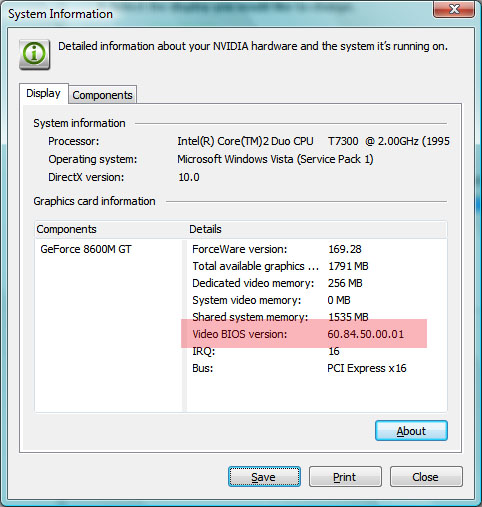This screenshot has height=507, width=482.
Task: Click the NVIDIA hardware description text
Action: pos(253,46)
